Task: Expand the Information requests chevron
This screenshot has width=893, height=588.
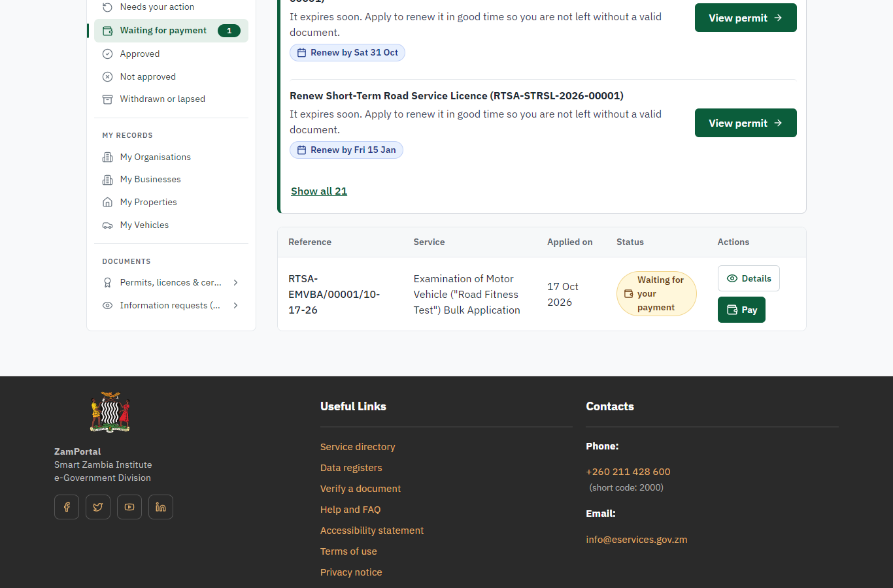Action: pyautogui.click(x=236, y=306)
